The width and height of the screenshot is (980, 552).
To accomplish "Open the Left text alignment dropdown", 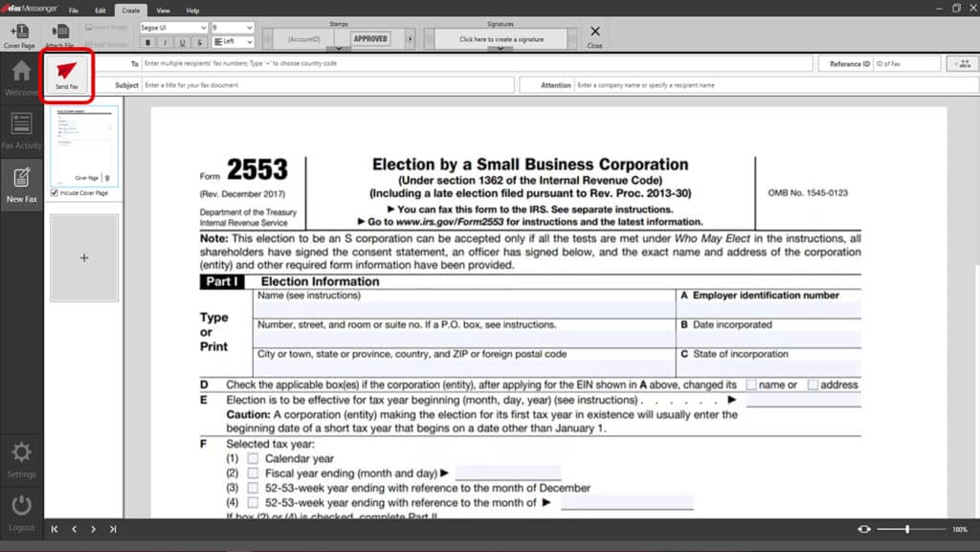I will coord(233,42).
